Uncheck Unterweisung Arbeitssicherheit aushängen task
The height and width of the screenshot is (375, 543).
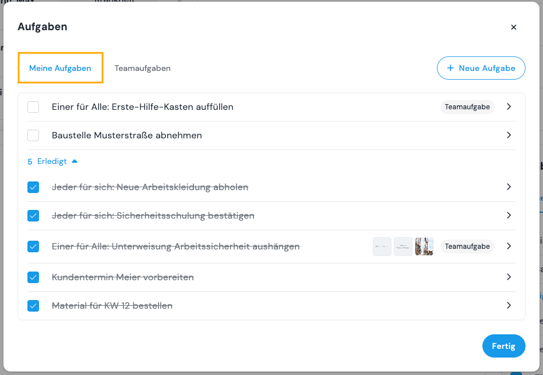[x=33, y=246]
